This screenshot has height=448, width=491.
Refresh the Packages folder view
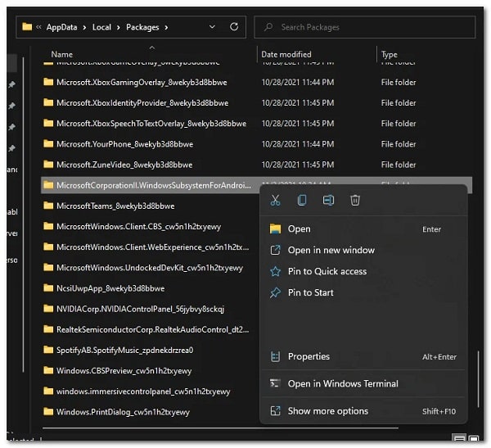coord(234,27)
